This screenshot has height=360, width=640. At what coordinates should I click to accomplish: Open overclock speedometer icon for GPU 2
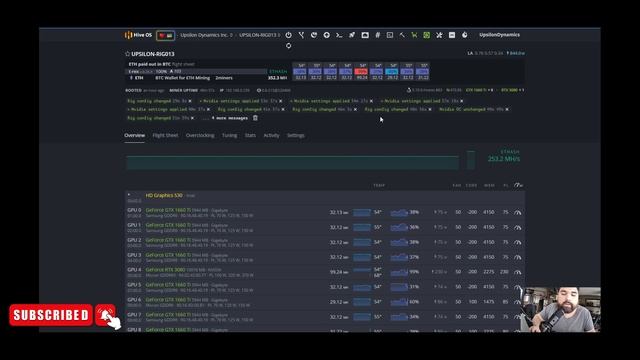point(518,242)
